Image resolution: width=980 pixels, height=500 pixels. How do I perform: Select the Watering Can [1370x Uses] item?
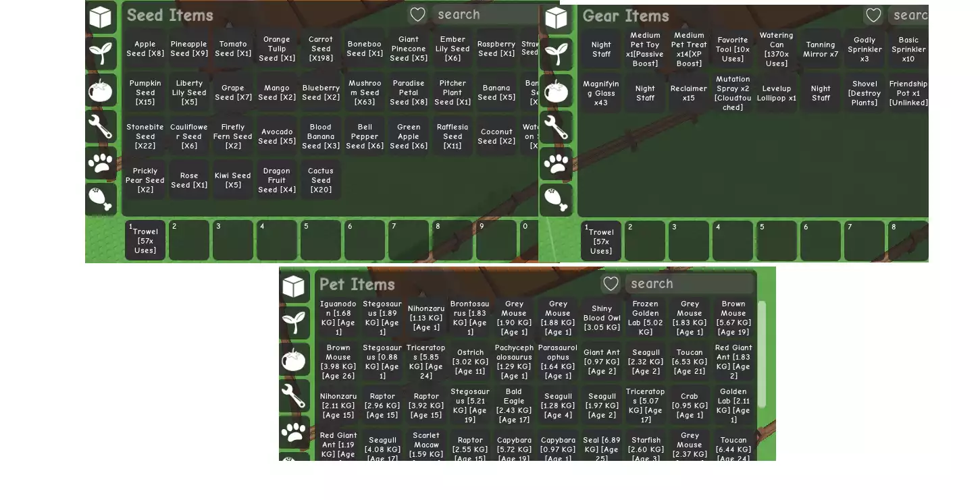[x=776, y=49]
